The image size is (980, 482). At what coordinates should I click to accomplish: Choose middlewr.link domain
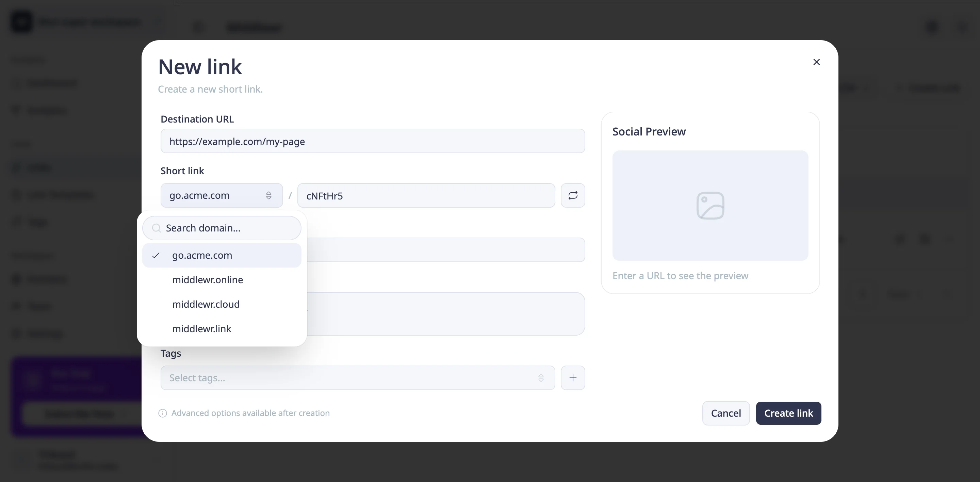coord(222,329)
